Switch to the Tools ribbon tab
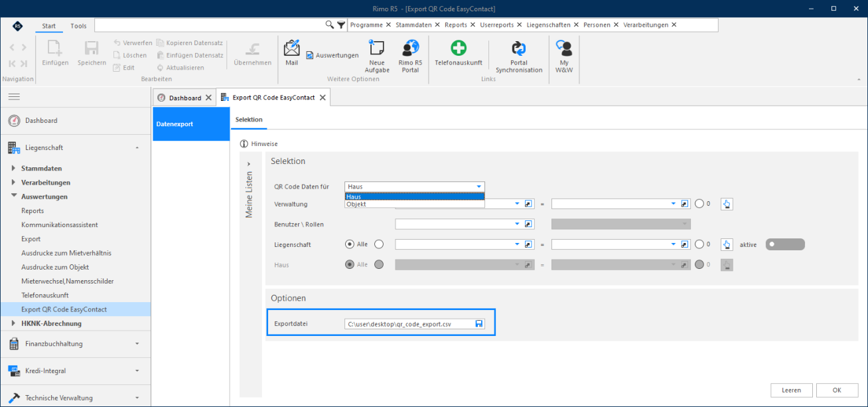This screenshot has width=868, height=407. [x=78, y=26]
